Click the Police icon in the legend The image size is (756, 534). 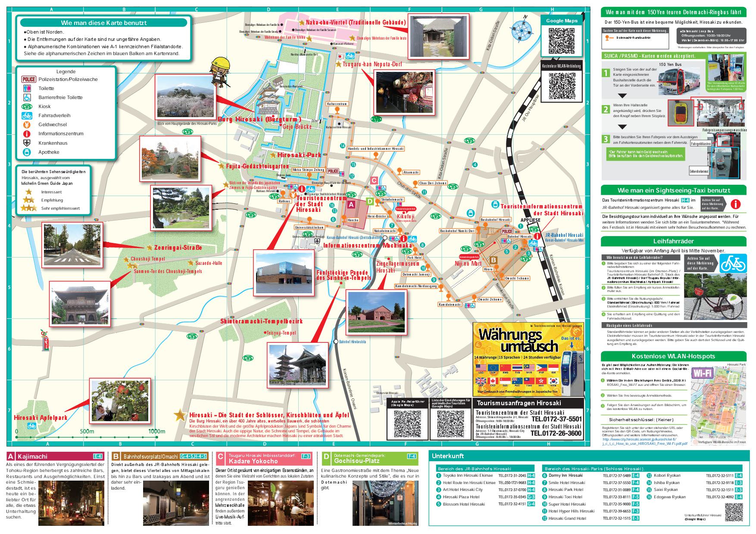click(28, 79)
